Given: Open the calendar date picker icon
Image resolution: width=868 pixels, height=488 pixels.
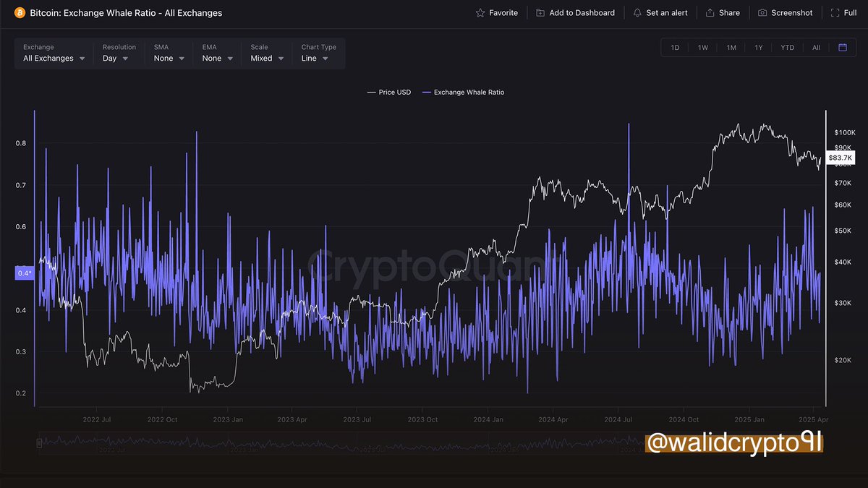Looking at the screenshot, I should coord(842,47).
